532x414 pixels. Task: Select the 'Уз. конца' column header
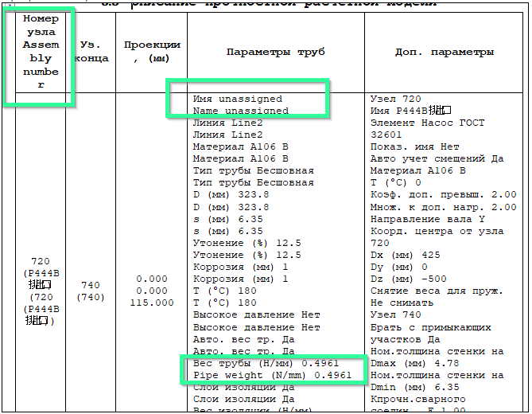pos(91,52)
